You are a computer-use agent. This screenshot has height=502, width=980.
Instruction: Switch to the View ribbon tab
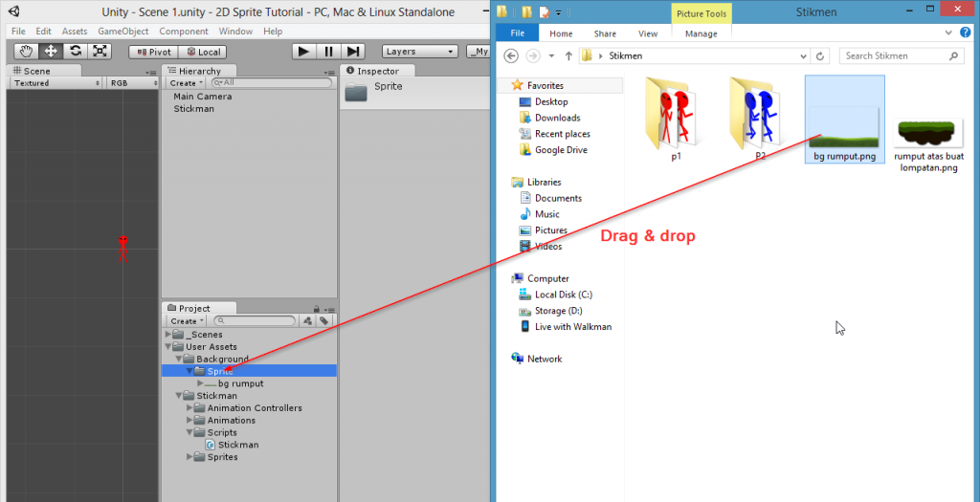coord(648,33)
